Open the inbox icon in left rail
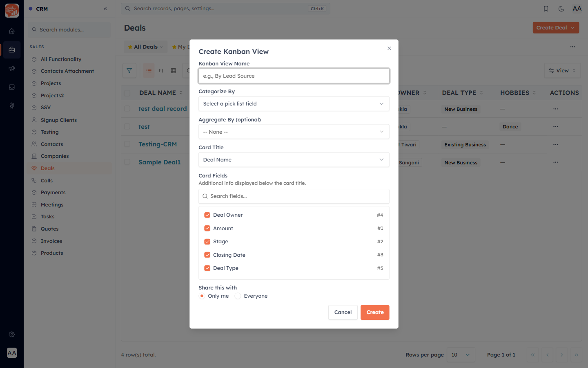Image resolution: width=588 pixels, height=368 pixels. 12,87
